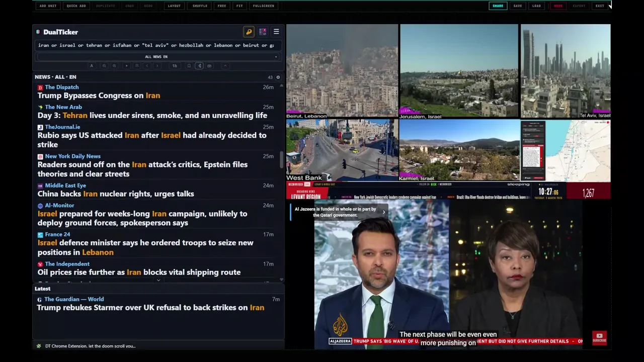Select the Beirut, Lebanon camera feed
The image size is (644, 362).
[x=342, y=71]
